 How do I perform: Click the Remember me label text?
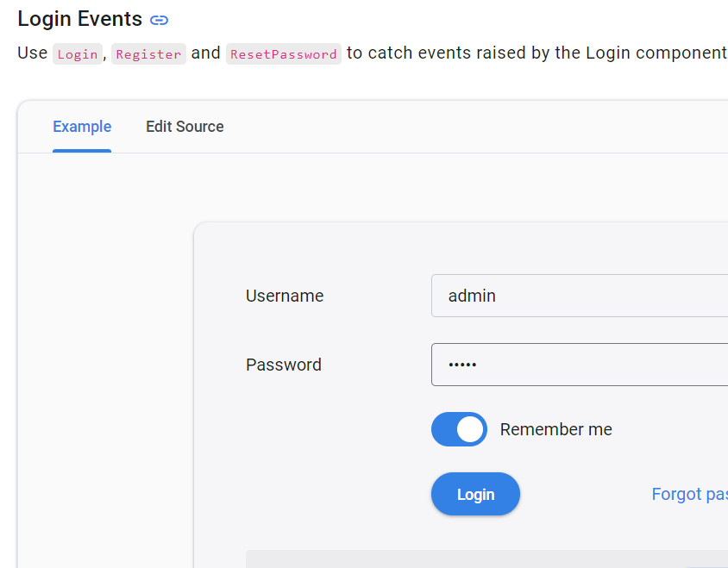click(555, 429)
